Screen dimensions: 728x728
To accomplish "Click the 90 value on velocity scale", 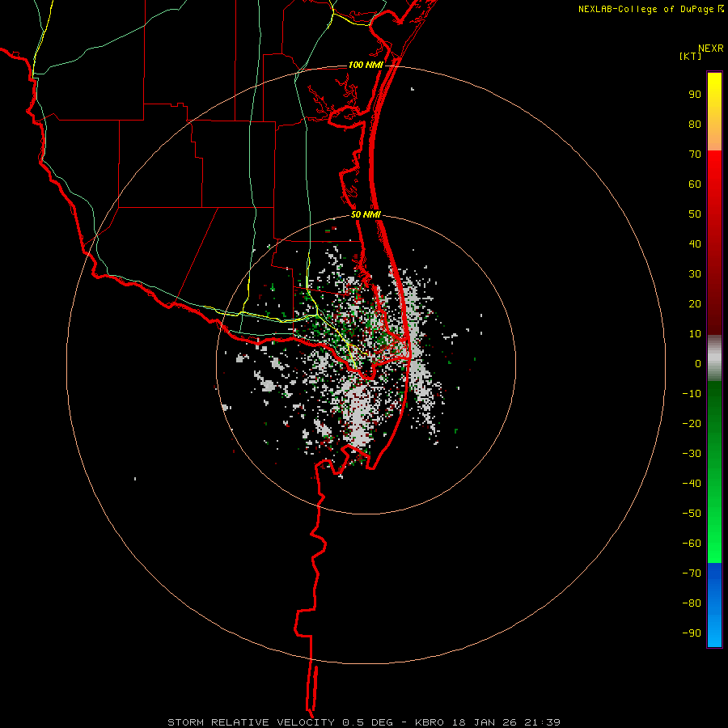I will tap(695, 95).
